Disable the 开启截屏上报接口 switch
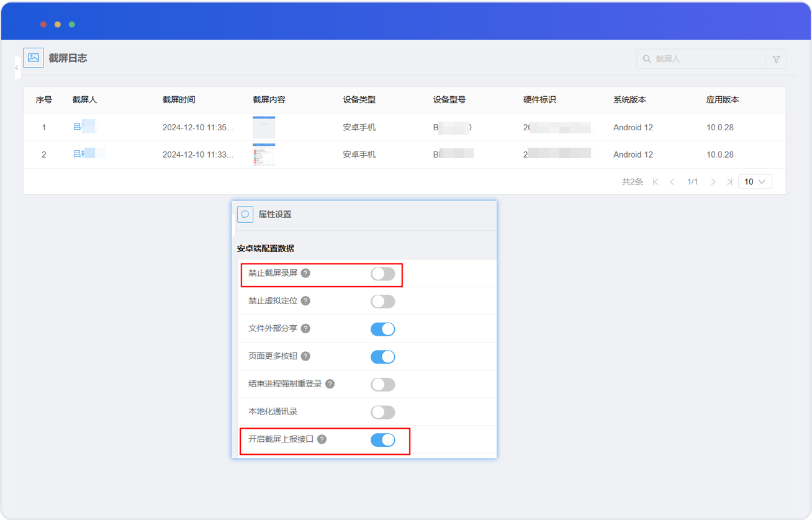 click(382, 440)
